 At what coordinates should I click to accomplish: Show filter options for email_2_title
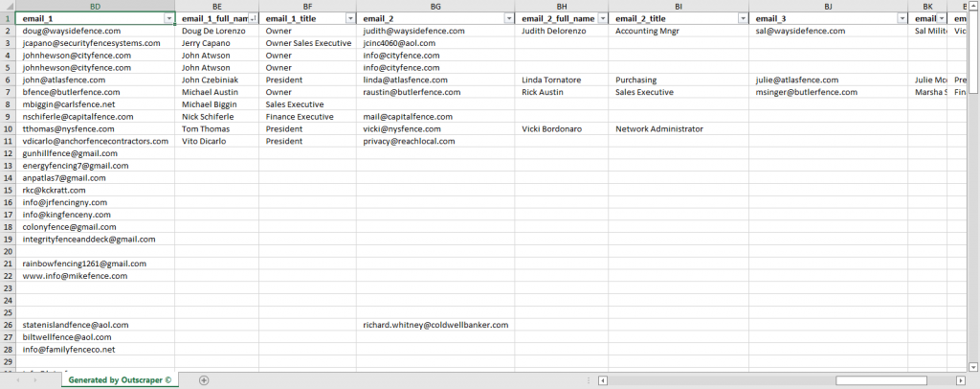(742, 19)
